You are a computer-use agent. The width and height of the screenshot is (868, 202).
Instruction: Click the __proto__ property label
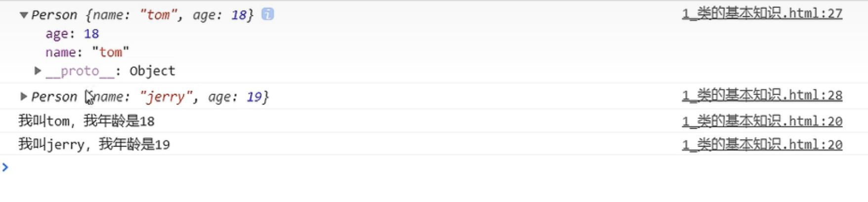click(x=80, y=71)
